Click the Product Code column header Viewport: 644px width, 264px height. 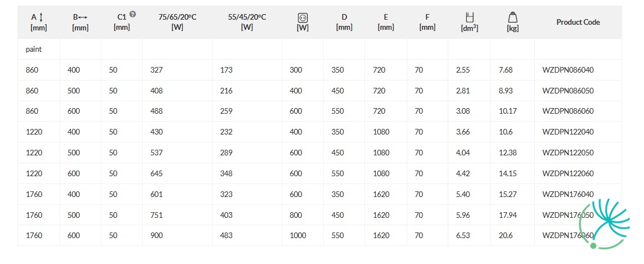point(578,22)
